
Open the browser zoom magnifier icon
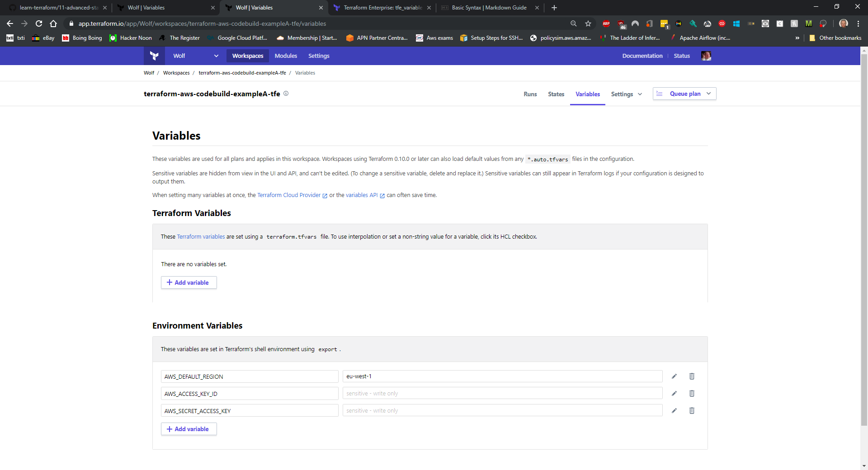[x=574, y=23]
